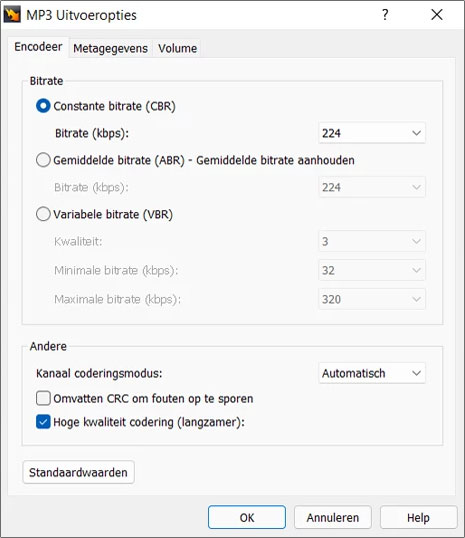Switch to the Volume tab
Image resolution: width=465 pixels, height=538 pixels.
pyautogui.click(x=177, y=48)
